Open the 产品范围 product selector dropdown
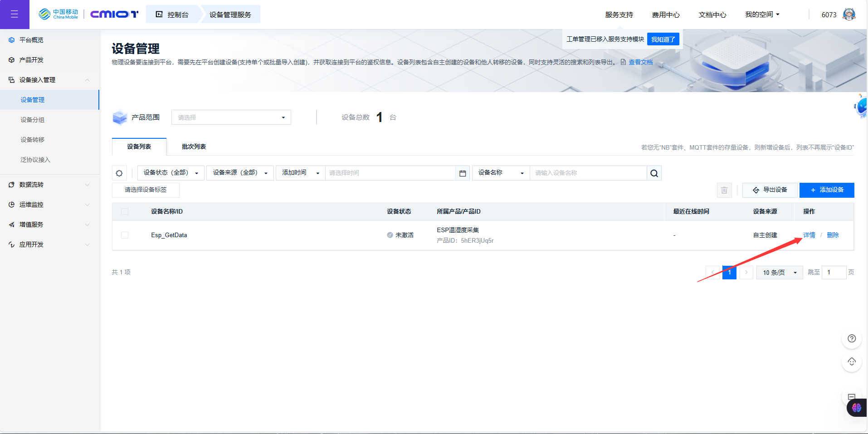 pyautogui.click(x=230, y=117)
